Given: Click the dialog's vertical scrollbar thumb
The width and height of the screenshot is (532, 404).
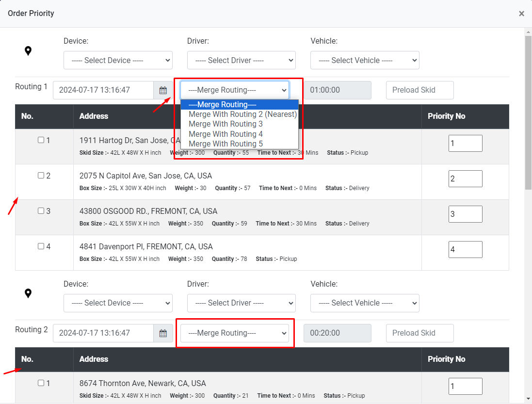Looking at the screenshot, I should point(528,113).
